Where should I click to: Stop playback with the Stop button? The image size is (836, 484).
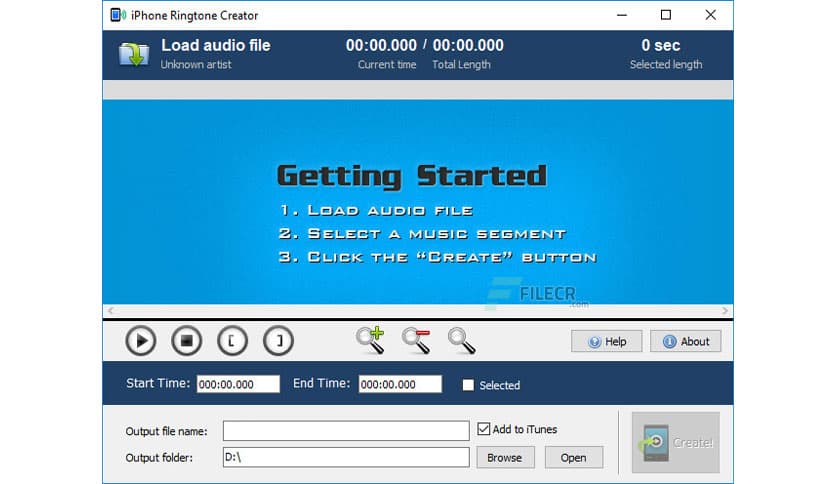click(x=187, y=341)
